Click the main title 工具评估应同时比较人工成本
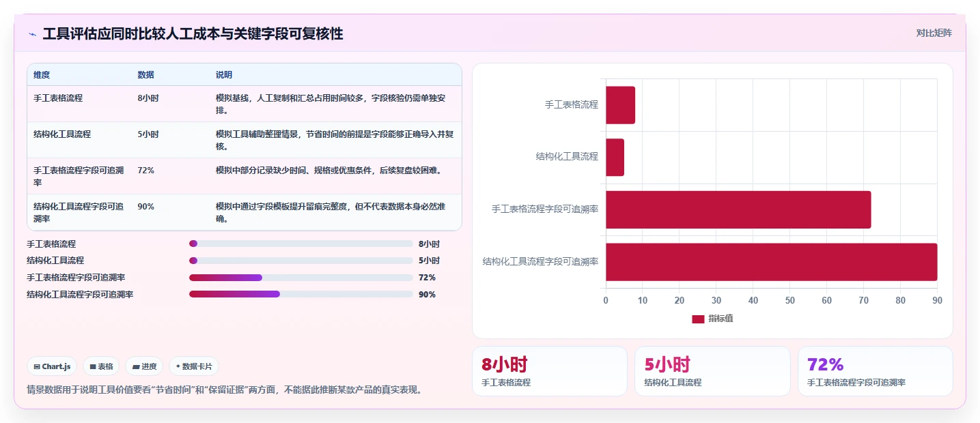The width and height of the screenshot is (980, 423). tap(193, 34)
